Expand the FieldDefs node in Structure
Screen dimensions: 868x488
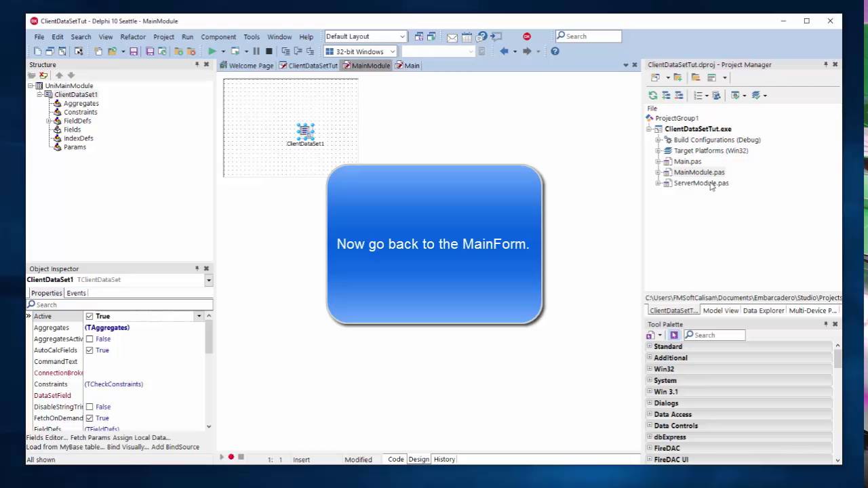(x=49, y=121)
